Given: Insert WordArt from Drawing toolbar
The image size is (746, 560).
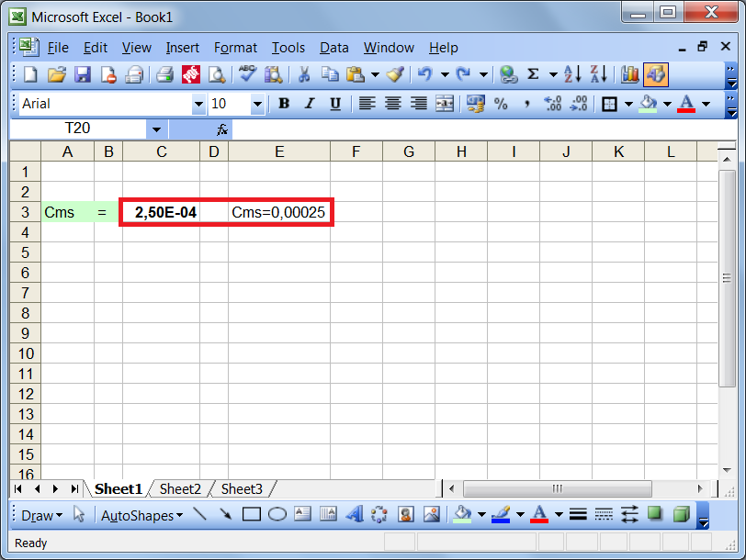Looking at the screenshot, I should click(355, 514).
